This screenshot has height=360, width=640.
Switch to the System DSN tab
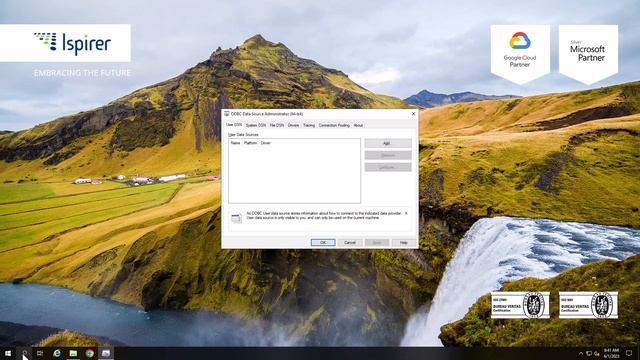[256, 125]
